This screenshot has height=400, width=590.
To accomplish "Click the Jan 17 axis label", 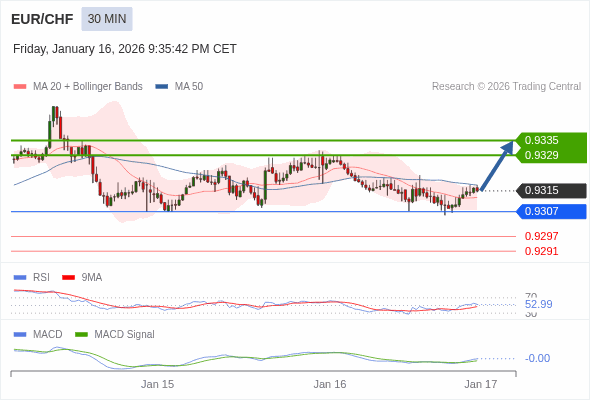I will tap(481, 384).
